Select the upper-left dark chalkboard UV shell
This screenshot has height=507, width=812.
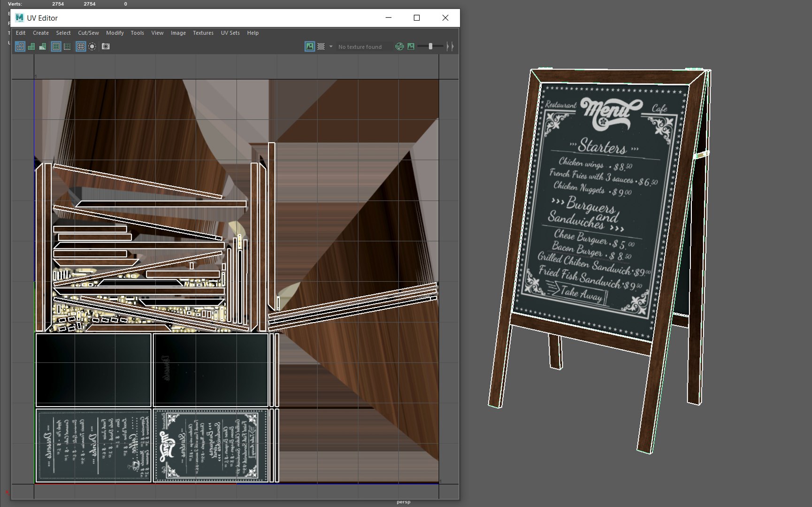pos(93,370)
